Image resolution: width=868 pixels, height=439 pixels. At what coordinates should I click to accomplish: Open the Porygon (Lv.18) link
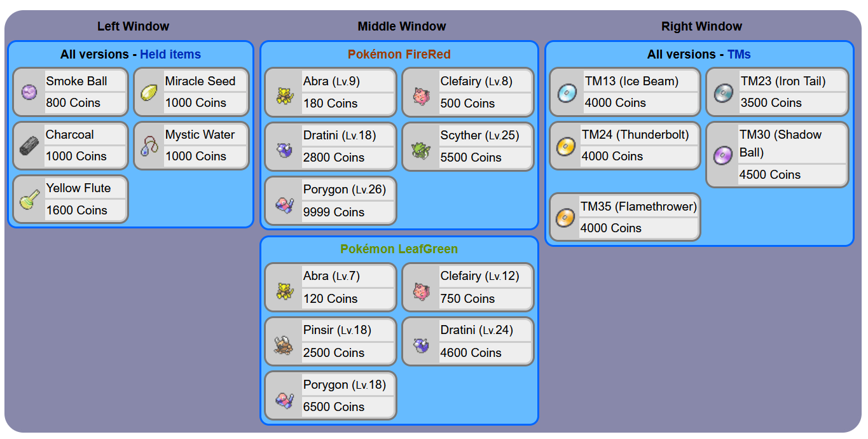pyautogui.click(x=345, y=384)
